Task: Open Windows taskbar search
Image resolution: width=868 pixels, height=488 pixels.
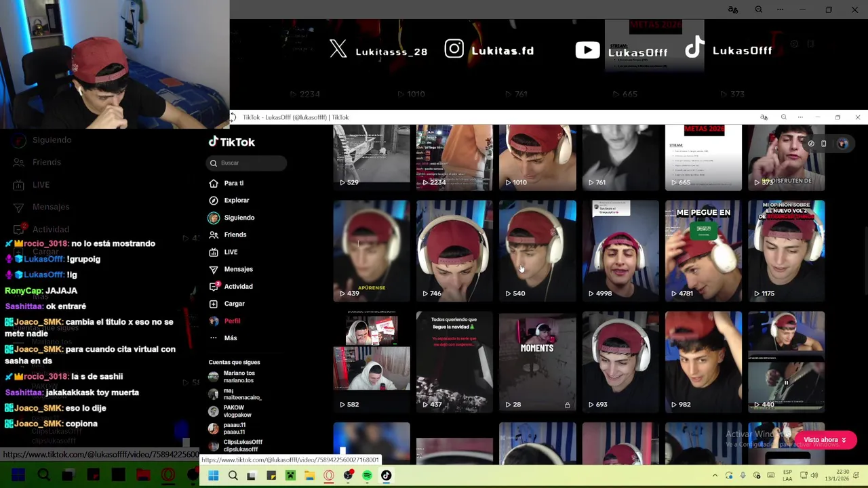Action: click(233, 476)
